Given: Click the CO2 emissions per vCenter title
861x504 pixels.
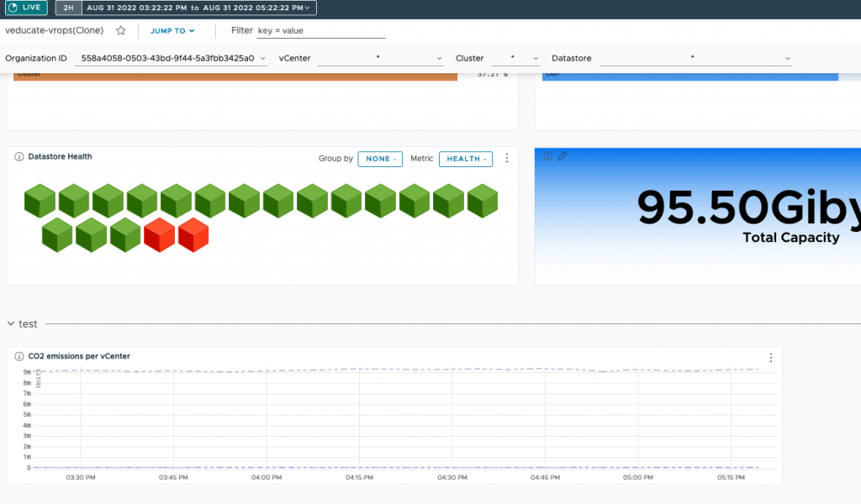Looking at the screenshot, I should click(79, 356).
